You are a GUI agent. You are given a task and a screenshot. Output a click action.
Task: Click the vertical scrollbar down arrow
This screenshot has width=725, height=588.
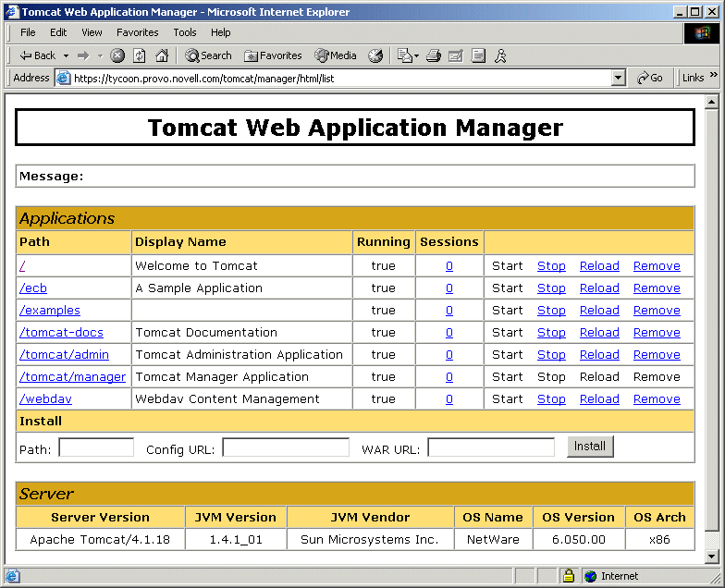pos(712,557)
